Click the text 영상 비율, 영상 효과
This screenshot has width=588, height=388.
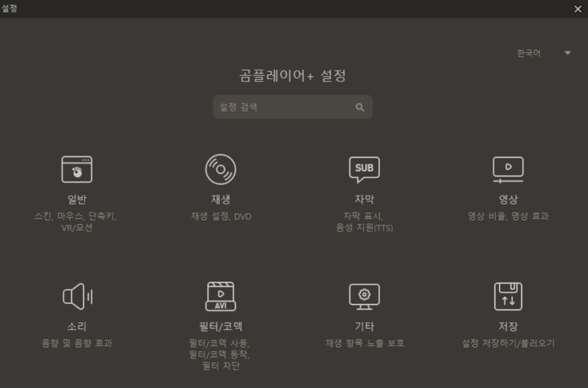508,216
